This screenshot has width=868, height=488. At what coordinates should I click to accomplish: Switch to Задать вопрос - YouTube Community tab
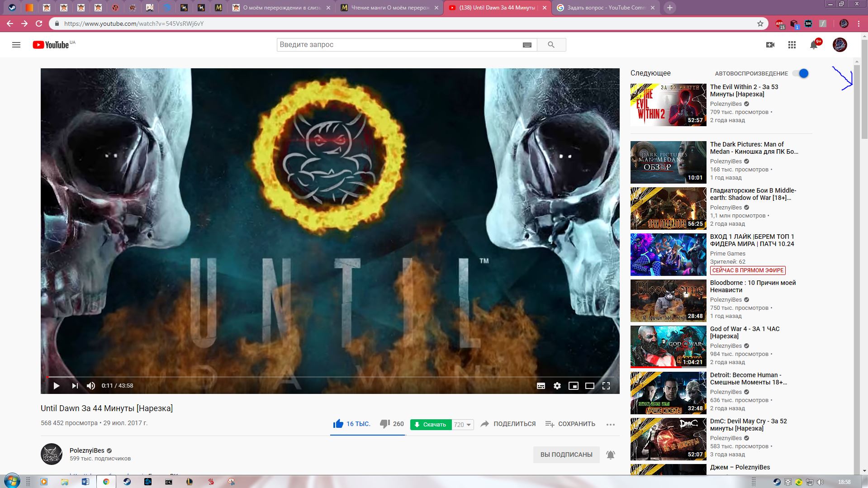tap(606, 8)
